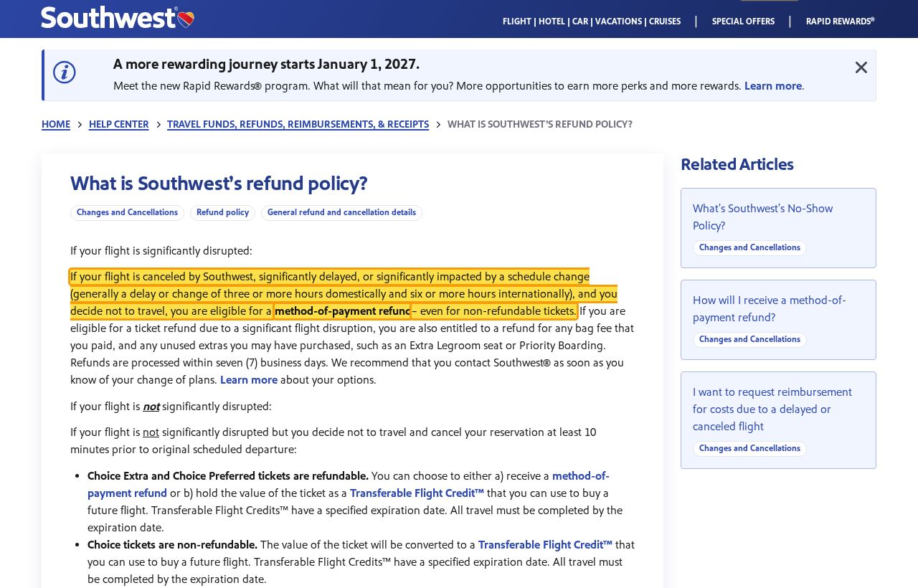The height and width of the screenshot is (588, 918).
Task: Dismiss the Rapid Rewards announcement banner
Action: [x=861, y=67]
